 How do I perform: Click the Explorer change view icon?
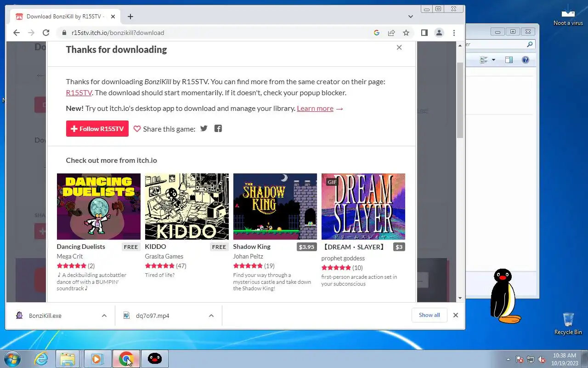point(484,60)
